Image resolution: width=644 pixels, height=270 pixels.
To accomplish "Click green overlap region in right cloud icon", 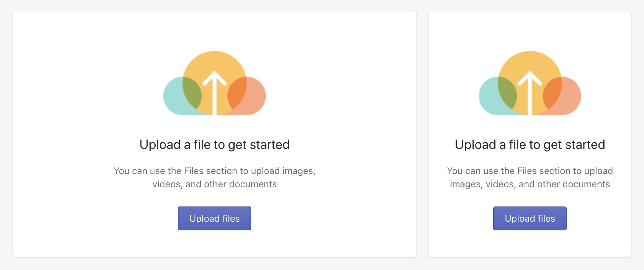I will pyautogui.click(x=507, y=93).
